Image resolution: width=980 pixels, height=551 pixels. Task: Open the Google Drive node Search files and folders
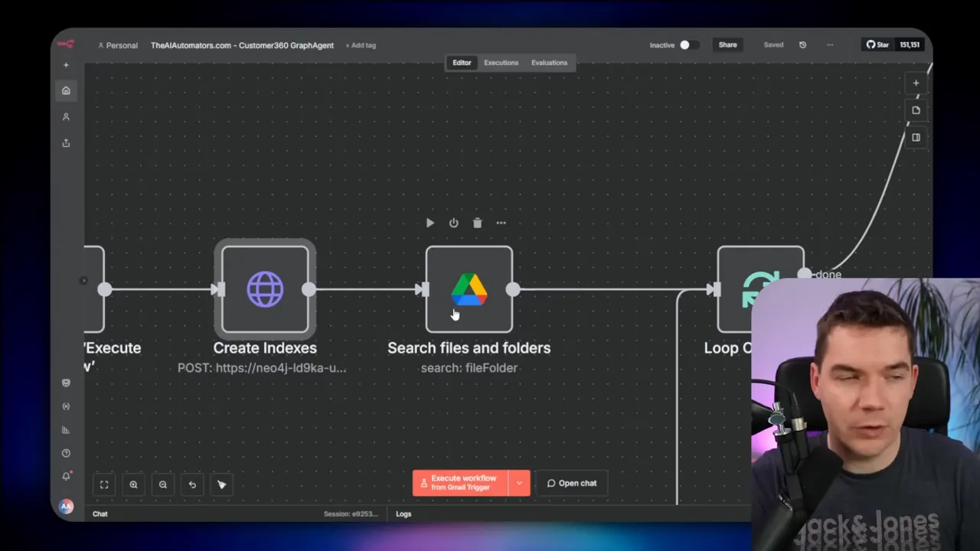[469, 289]
